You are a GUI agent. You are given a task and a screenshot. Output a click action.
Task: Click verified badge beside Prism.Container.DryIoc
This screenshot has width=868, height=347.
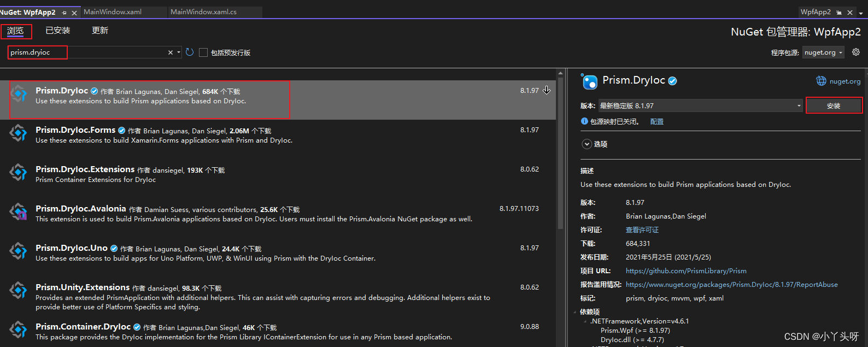click(x=137, y=327)
